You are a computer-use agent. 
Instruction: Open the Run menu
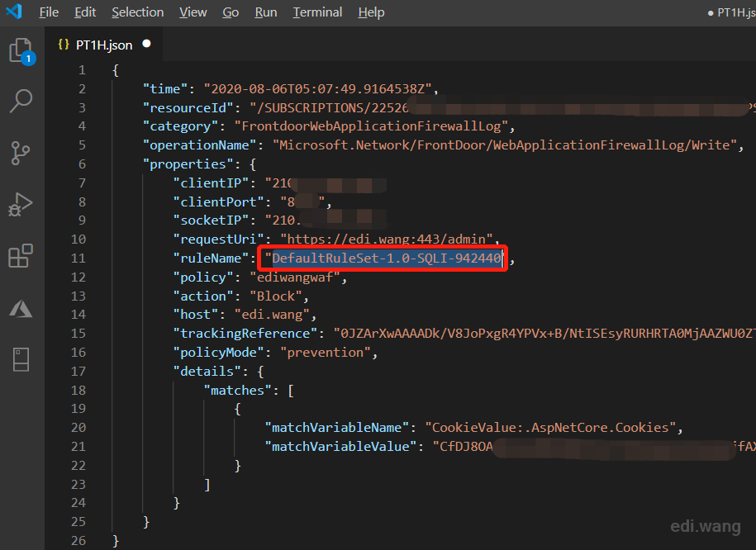pyautogui.click(x=266, y=12)
